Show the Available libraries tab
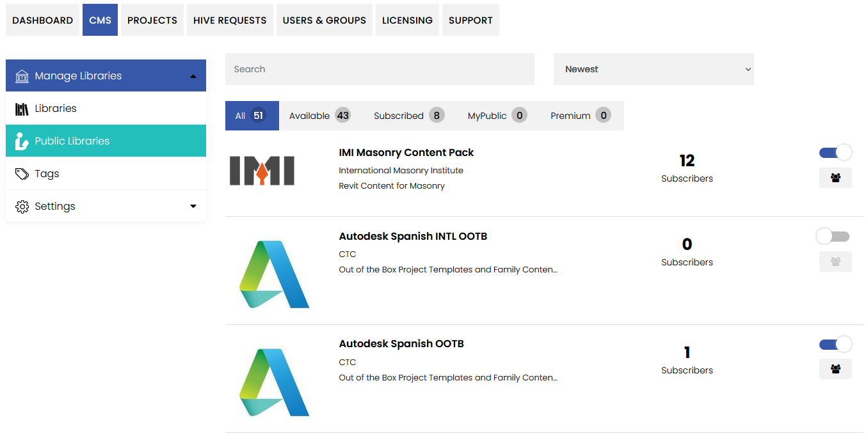This screenshot has width=868, height=438. pyautogui.click(x=319, y=116)
